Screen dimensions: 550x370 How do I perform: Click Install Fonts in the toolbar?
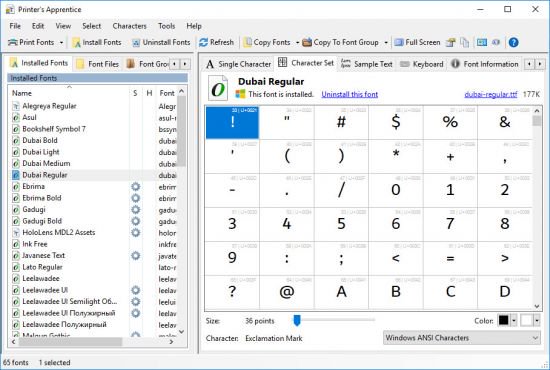pyautogui.click(x=97, y=42)
